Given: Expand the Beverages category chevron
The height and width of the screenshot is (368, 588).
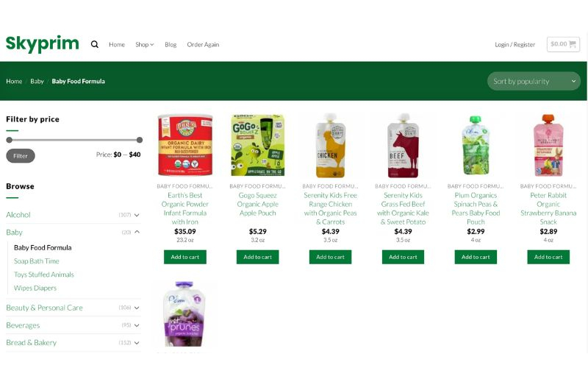Looking at the screenshot, I should point(137,325).
